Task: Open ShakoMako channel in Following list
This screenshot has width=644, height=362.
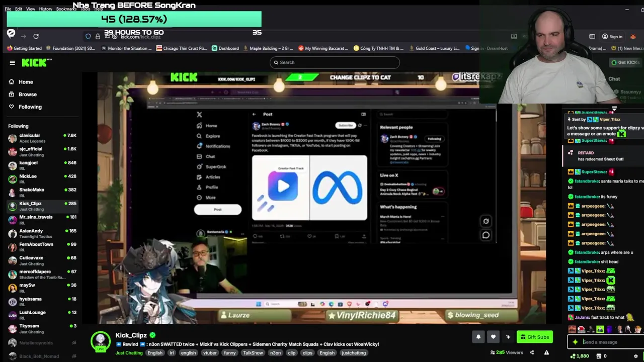Action: tap(42, 192)
